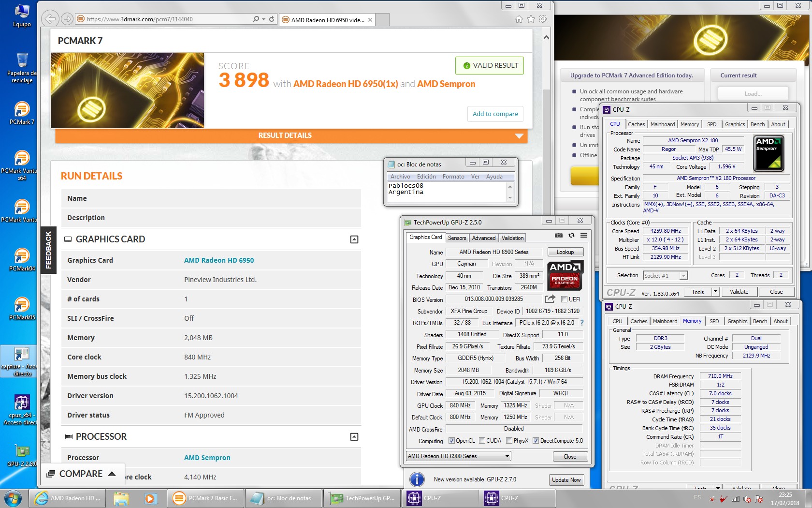Click refresh icon in address bar
The width and height of the screenshot is (812, 508).
pos(272,19)
